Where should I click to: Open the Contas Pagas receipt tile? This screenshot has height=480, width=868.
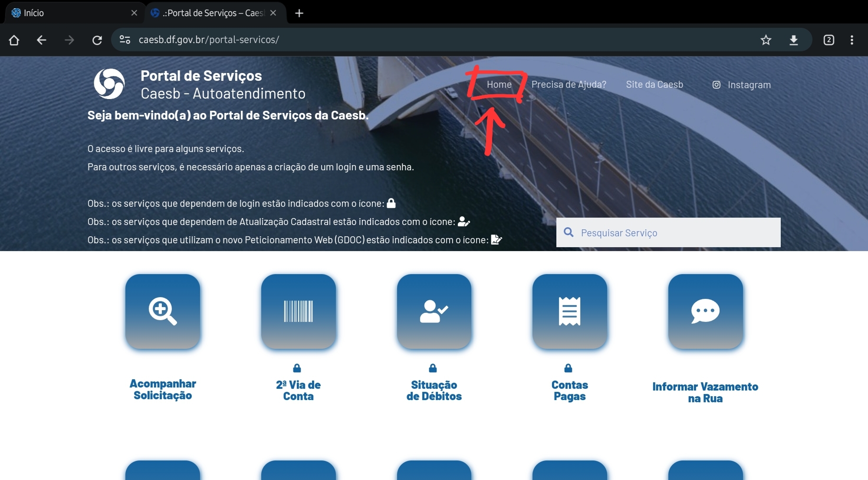(570, 311)
